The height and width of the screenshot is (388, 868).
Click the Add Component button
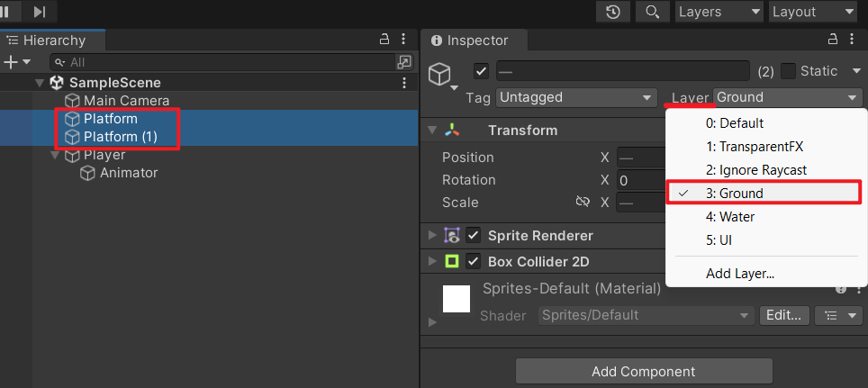(x=644, y=371)
